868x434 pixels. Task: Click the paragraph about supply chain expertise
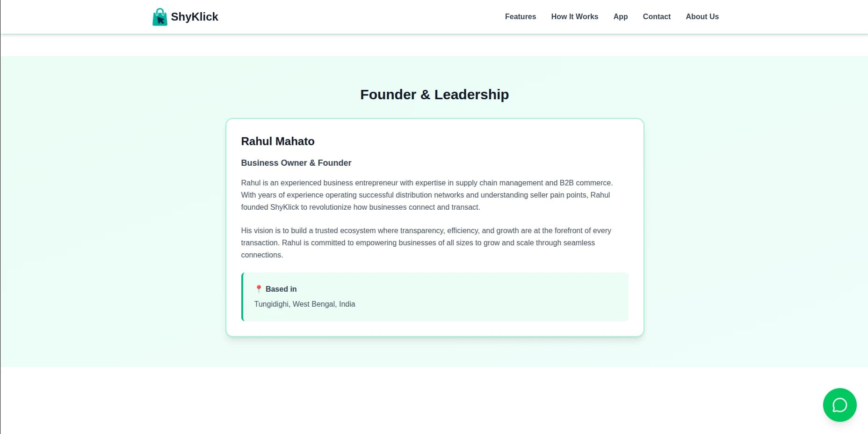[426, 195]
